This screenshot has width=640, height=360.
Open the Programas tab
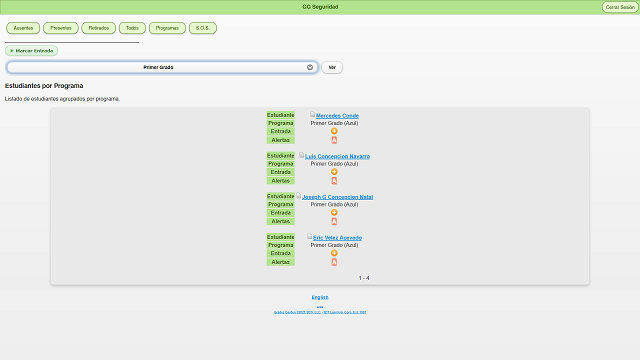pyautogui.click(x=167, y=28)
